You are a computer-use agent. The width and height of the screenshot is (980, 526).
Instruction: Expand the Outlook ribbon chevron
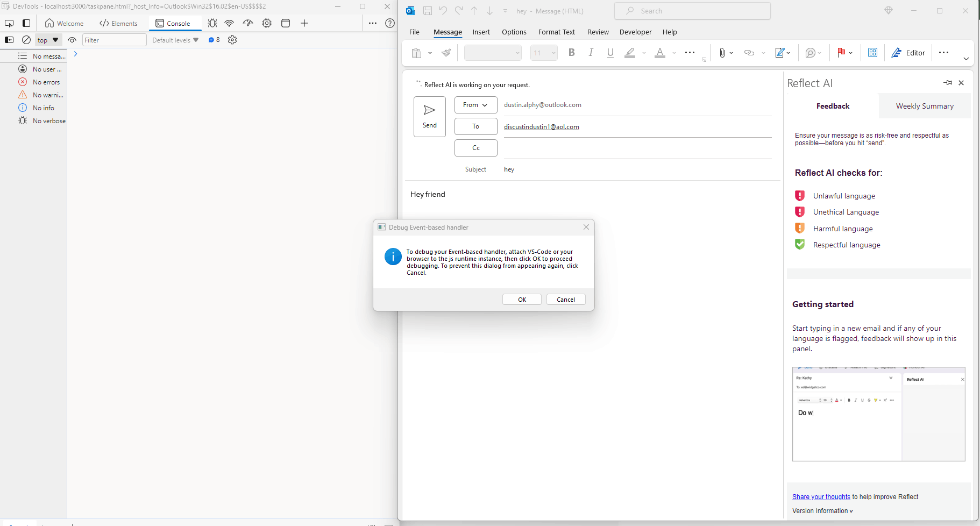click(966, 59)
